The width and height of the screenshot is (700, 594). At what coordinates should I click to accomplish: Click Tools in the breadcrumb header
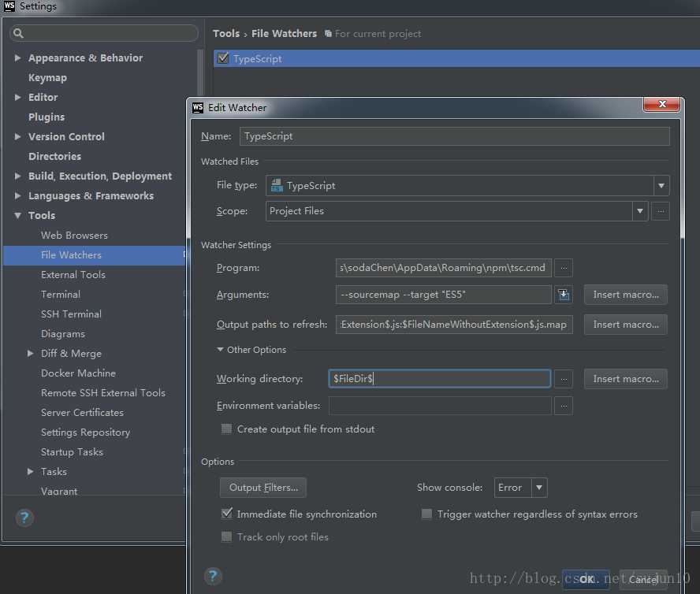point(226,33)
